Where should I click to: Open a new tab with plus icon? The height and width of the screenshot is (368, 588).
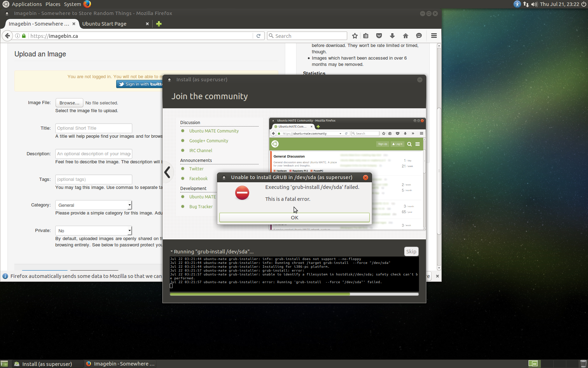(159, 24)
